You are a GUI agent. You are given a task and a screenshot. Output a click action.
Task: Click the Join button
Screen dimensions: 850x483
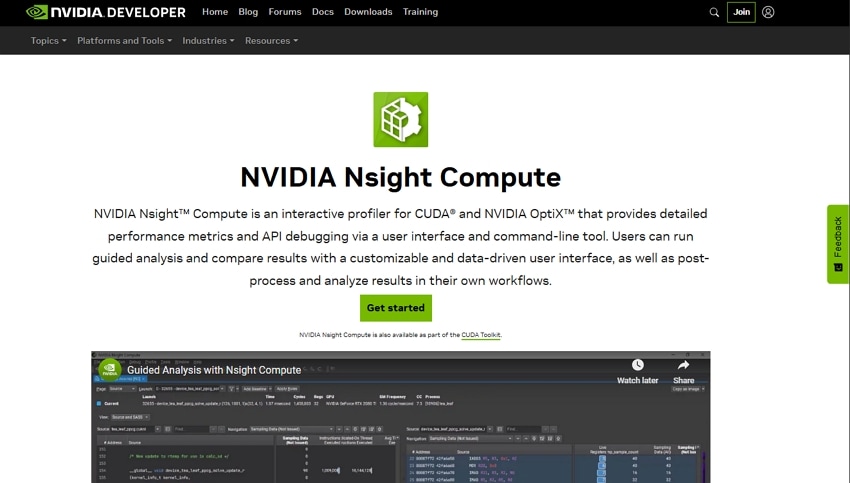[x=741, y=12]
